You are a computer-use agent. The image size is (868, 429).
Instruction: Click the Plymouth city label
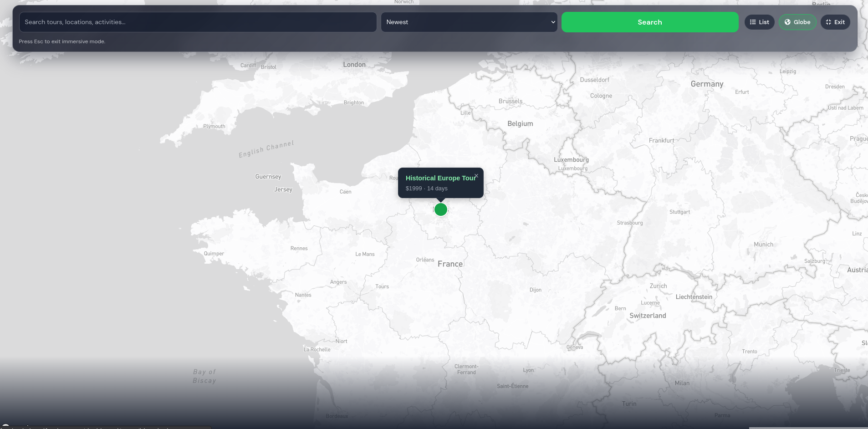[x=214, y=127]
